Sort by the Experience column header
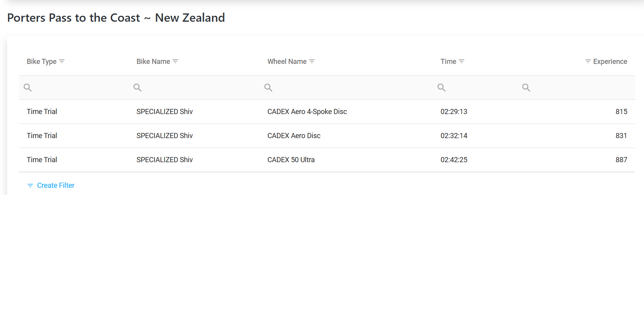This screenshot has width=644, height=322. click(x=610, y=62)
